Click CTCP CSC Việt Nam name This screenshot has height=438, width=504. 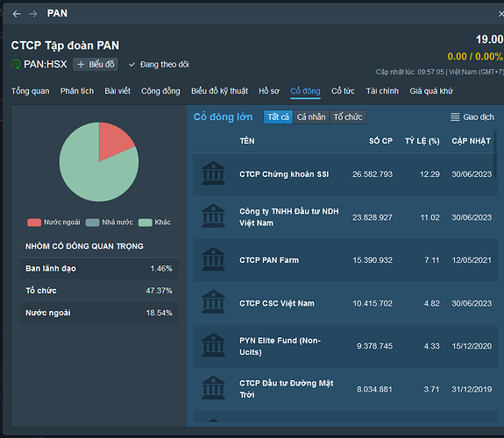[277, 303]
